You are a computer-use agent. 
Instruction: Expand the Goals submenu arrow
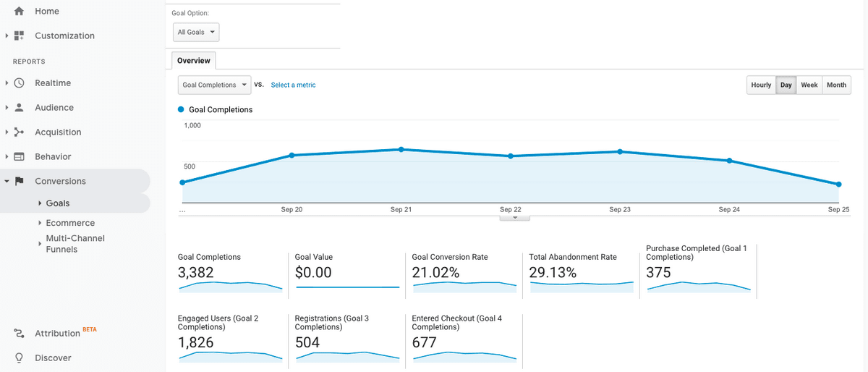(40, 203)
